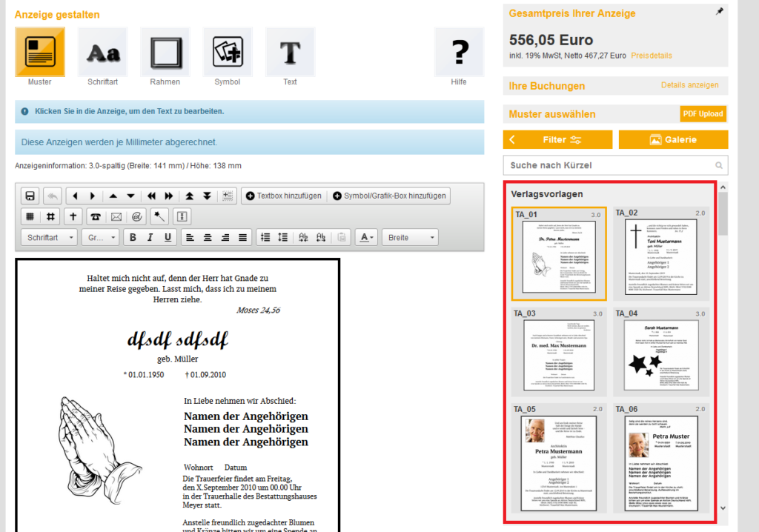Center align the text
The height and width of the screenshot is (532, 759).
[x=208, y=237]
